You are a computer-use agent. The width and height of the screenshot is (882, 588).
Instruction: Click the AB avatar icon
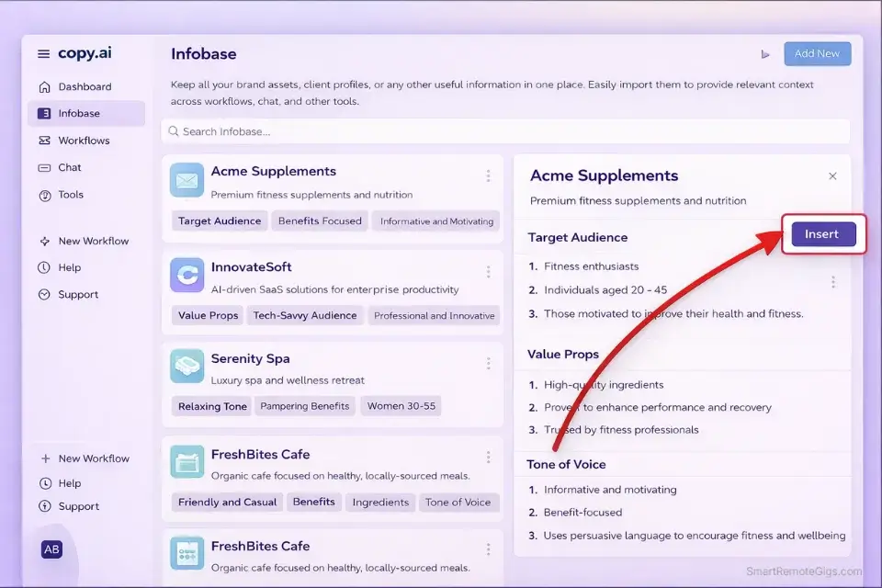[x=51, y=548]
